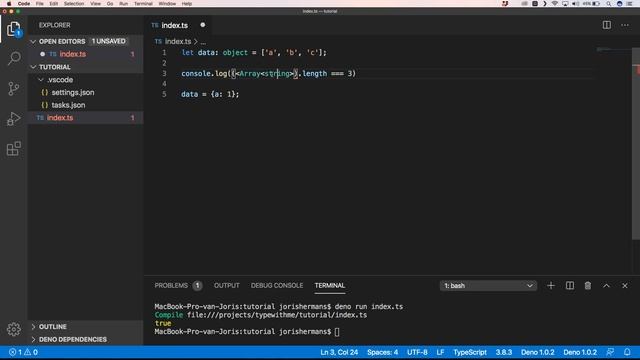Select index.ts in the Tutorial tree
Viewport: 640px width, 360px height.
coord(60,118)
